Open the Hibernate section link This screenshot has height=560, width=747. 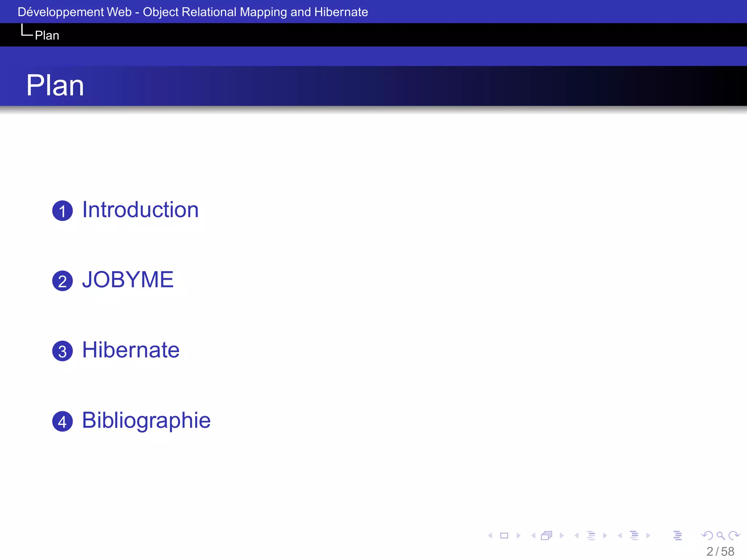pos(131,350)
